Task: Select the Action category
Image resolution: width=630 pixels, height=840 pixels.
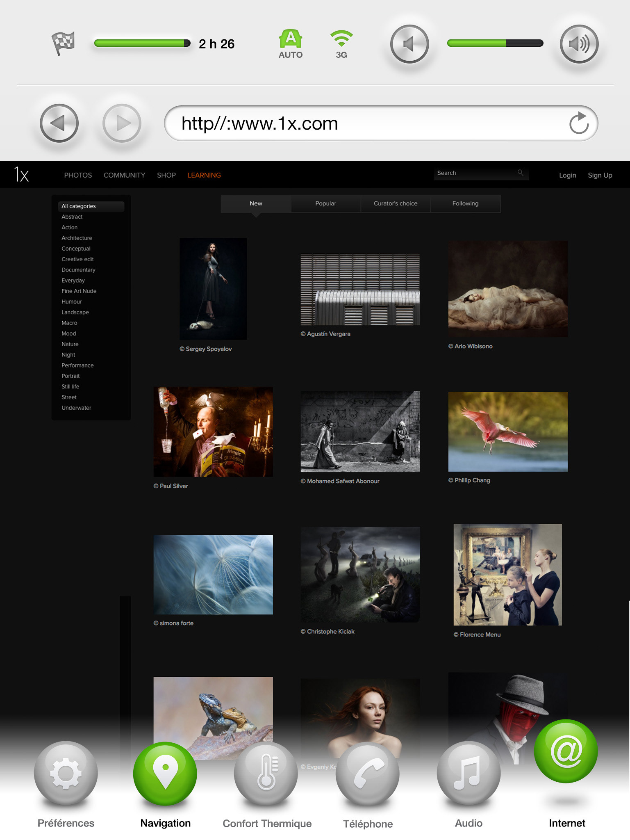Action: (x=70, y=227)
